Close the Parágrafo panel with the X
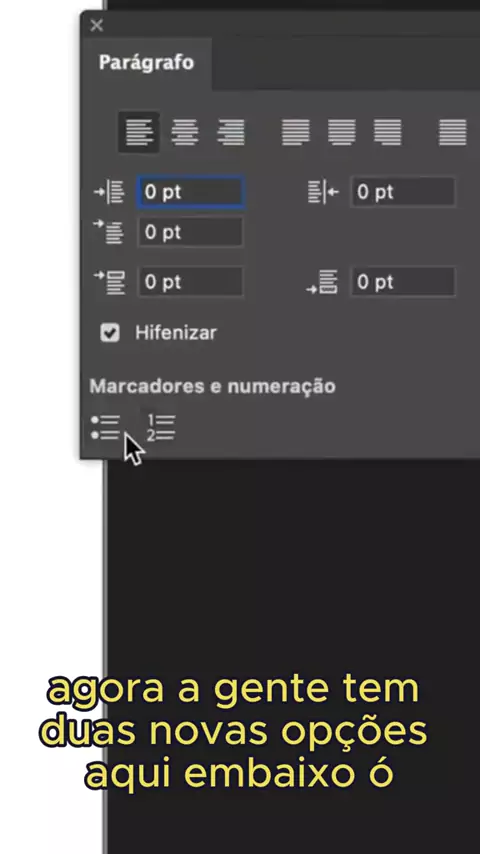Image resolution: width=480 pixels, height=854 pixels. 96,25
